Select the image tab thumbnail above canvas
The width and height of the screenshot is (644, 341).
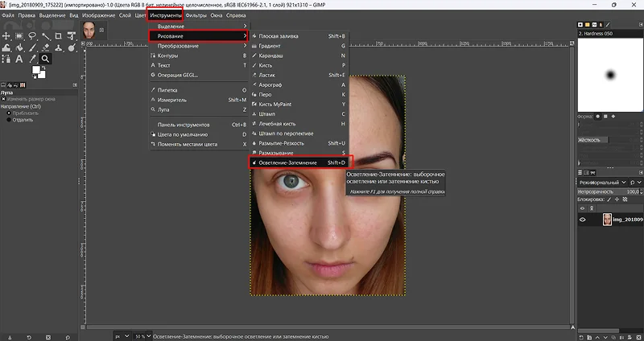89,30
